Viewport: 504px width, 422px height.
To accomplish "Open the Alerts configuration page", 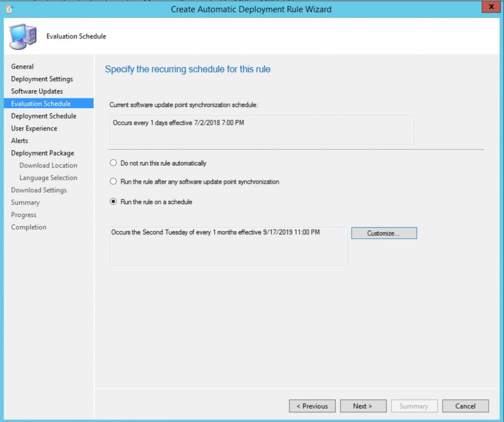I will pyautogui.click(x=20, y=140).
